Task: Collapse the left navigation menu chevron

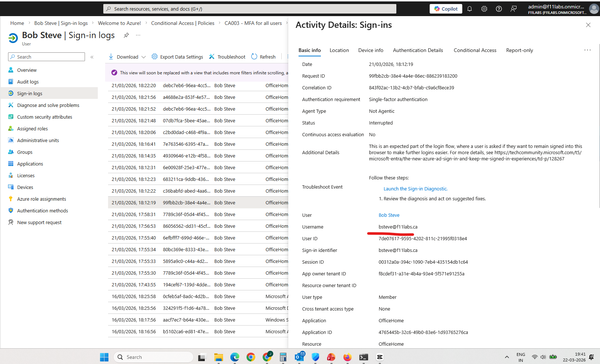Action: tap(92, 57)
